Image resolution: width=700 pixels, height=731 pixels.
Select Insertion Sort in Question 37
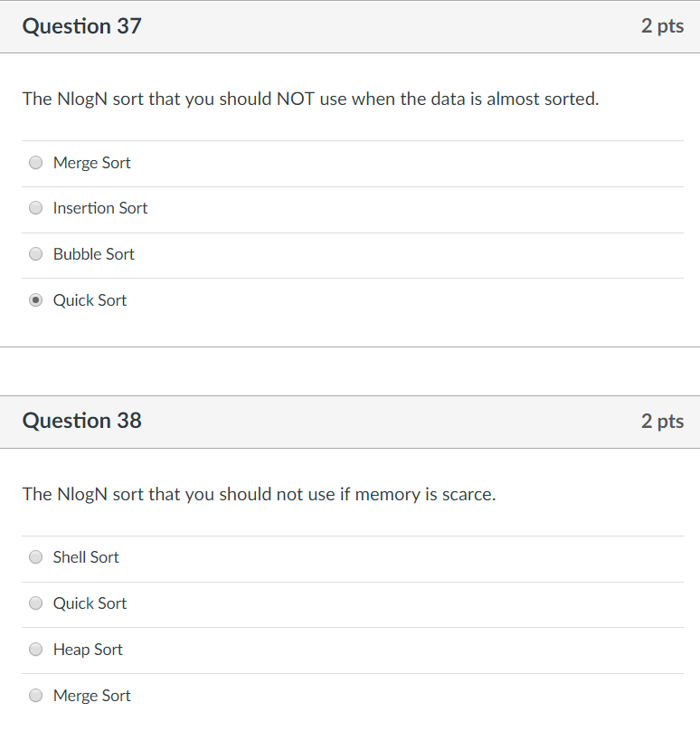pyautogui.click(x=35, y=208)
